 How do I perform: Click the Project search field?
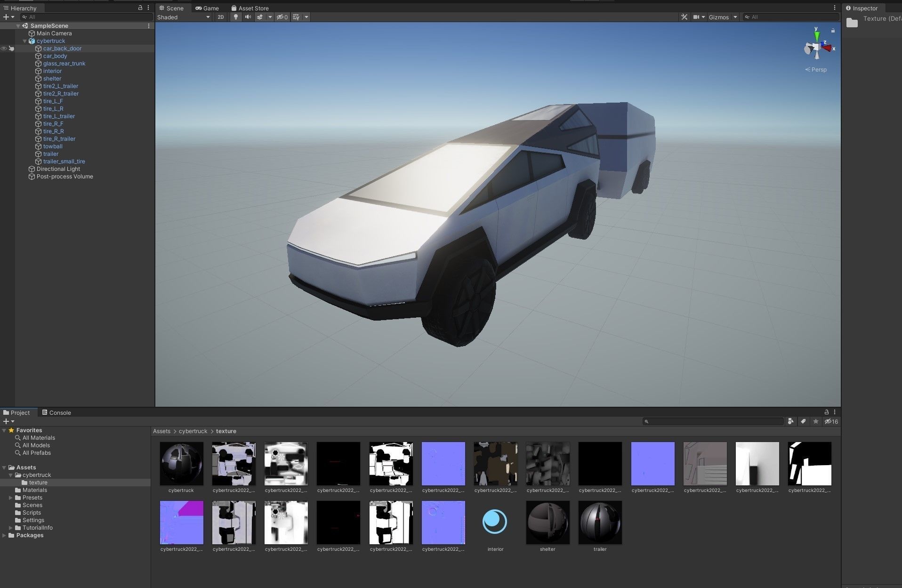click(x=713, y=421)
